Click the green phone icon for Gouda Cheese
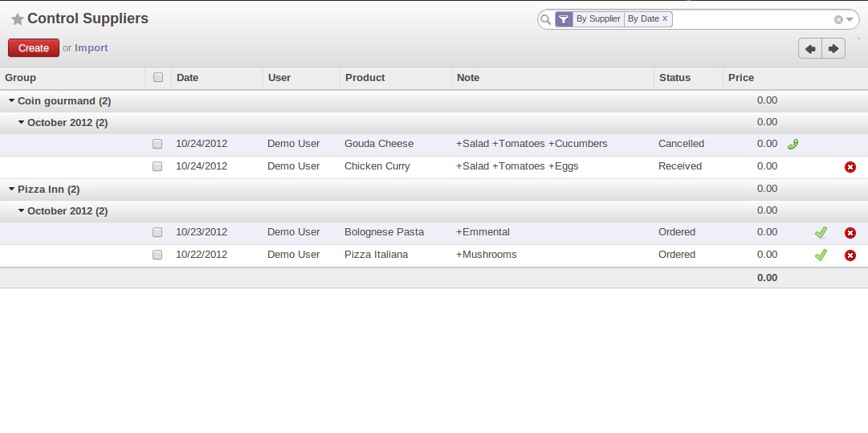This screenshot has width=868, height=433. tap(793, 145)
